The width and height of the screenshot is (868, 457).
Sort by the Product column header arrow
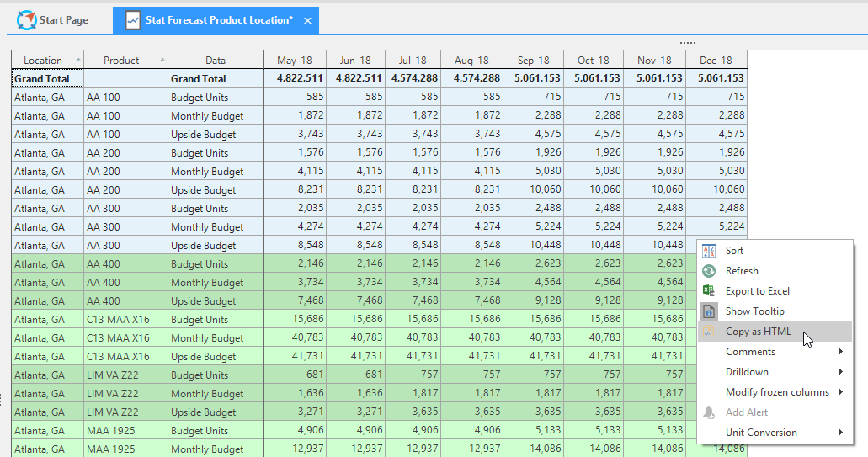coord(162,61)
